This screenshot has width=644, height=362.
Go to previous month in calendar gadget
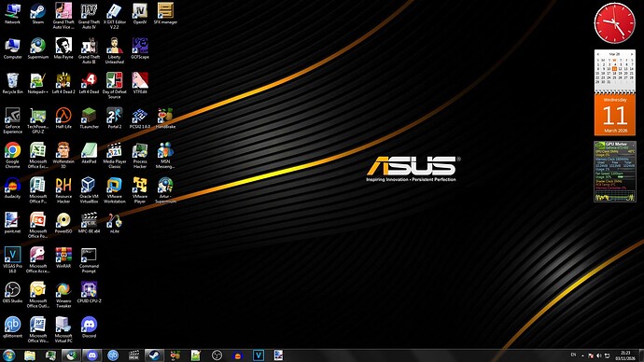coord(597,54)
